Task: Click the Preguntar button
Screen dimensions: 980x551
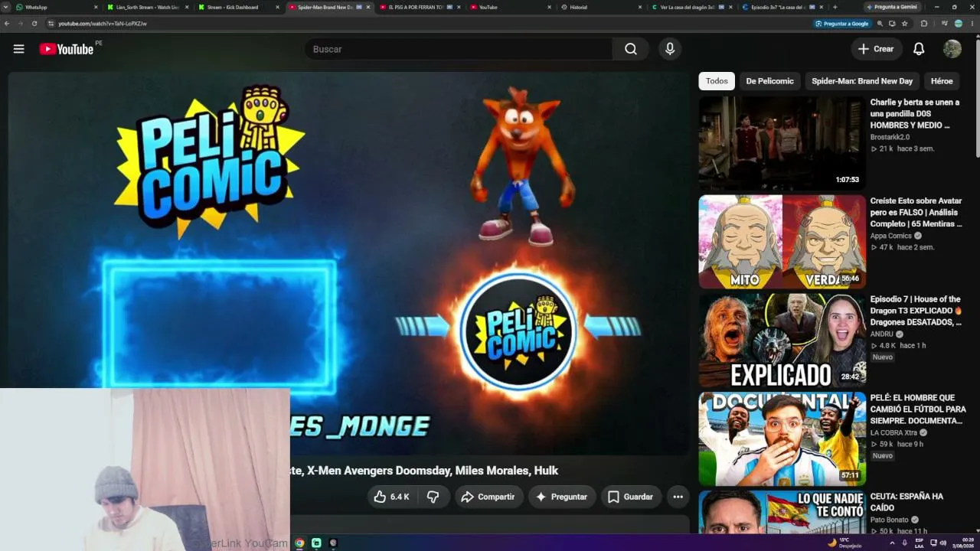Action: click(561, 497)
